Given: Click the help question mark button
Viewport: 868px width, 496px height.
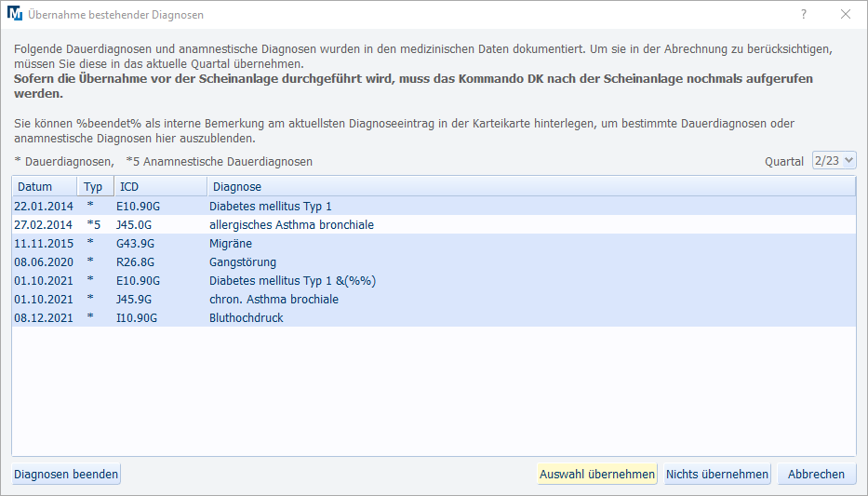Looking at the screenshot, I should pos(804,15).
